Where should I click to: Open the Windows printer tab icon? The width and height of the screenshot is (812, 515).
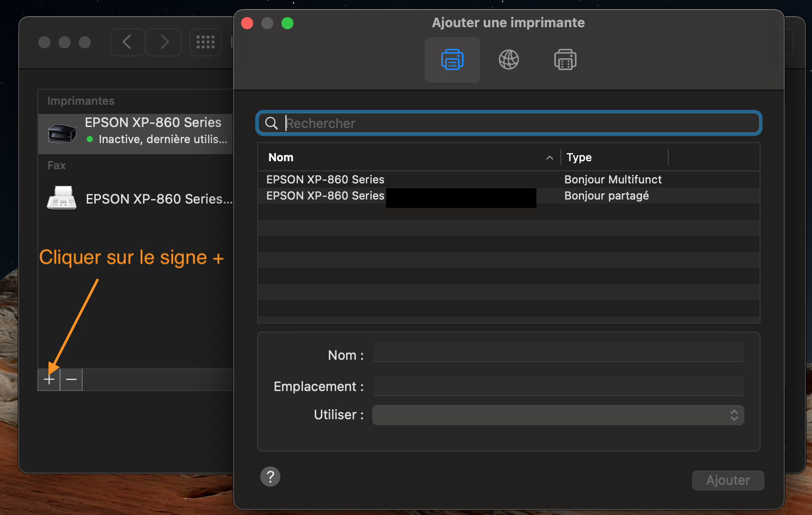coord(565,60)
